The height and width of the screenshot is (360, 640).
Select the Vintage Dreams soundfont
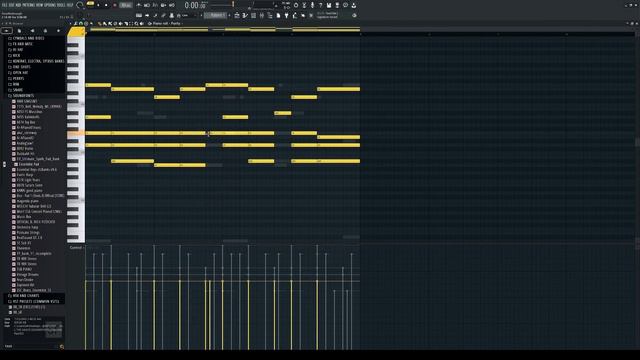(x=27, y=275)
